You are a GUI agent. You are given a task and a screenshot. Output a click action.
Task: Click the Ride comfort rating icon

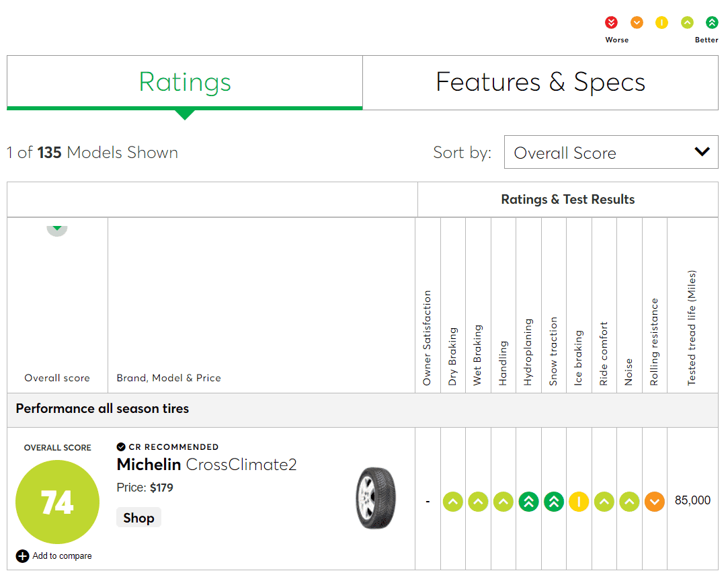tap(604, 502)
